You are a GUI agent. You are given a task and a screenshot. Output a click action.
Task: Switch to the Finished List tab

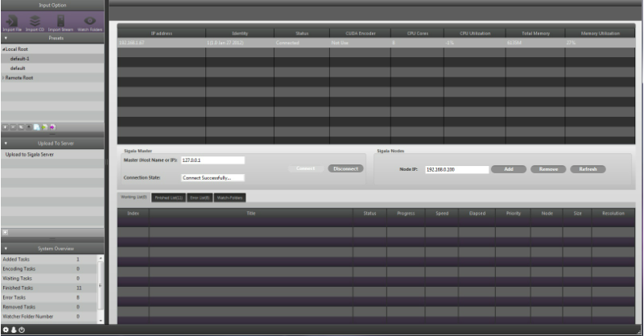pyautogui.click(x=168, y=197)
